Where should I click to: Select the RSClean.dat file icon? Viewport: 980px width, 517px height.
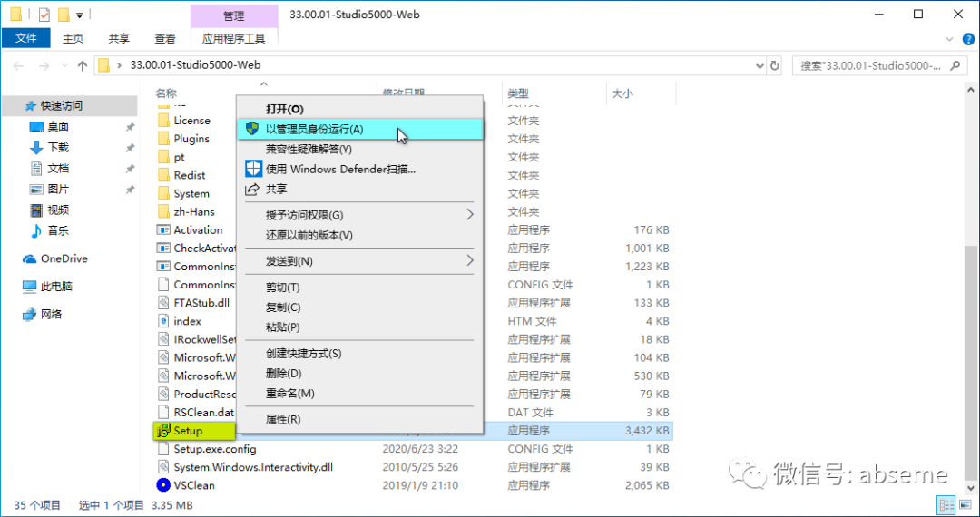tap(163, 412)
